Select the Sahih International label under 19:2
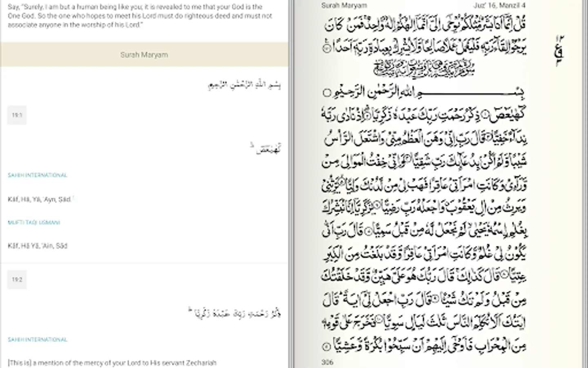Screen dimensions: 588x368 tap(38, 340)
